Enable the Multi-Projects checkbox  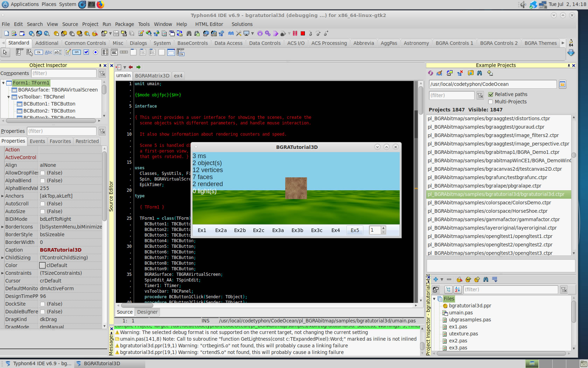tap(491, 102)
